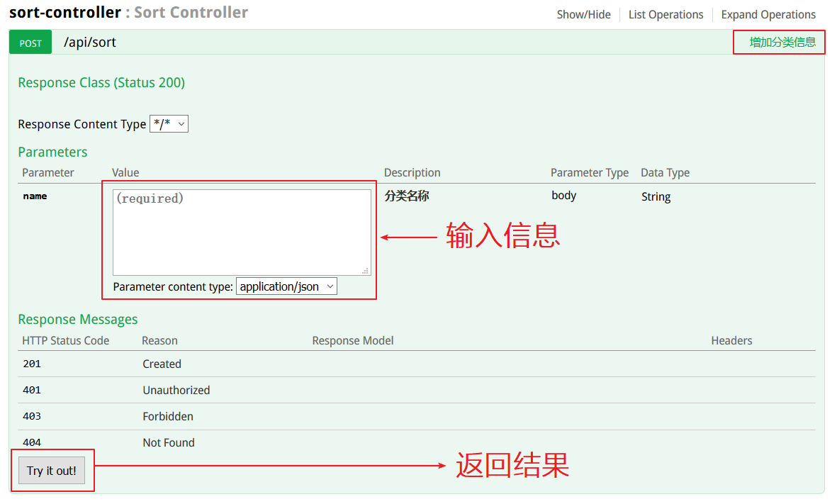Click the Data Type column header

pyautogui.click(x=665, y=172)
